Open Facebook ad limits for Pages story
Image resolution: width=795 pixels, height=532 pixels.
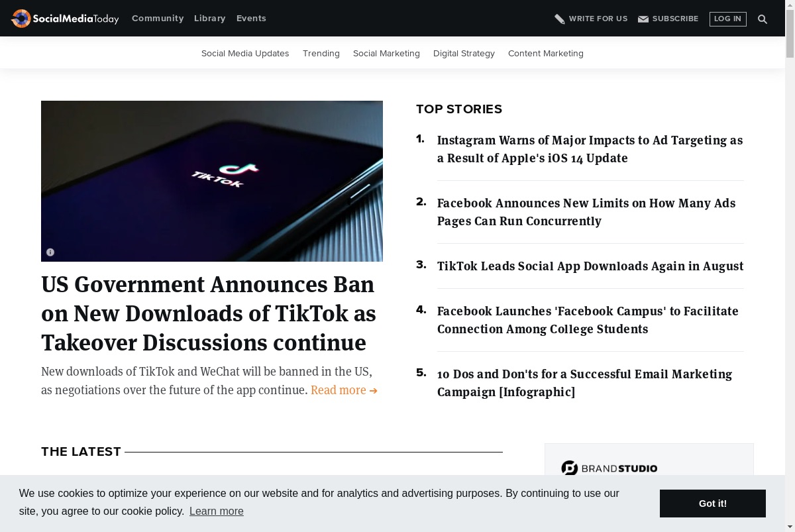click(x=586, y=212)
